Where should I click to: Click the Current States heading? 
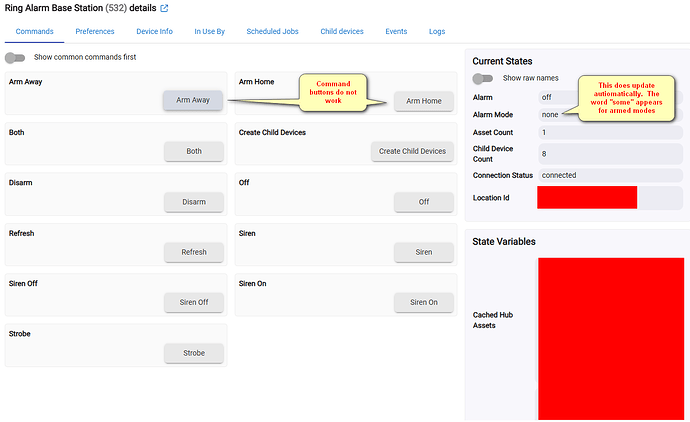503,61
